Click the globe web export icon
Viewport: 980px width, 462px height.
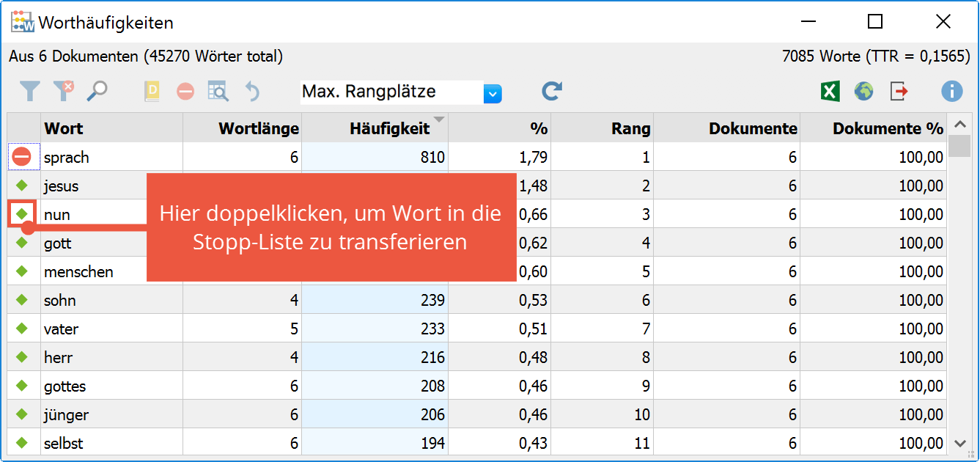[864, 92]
